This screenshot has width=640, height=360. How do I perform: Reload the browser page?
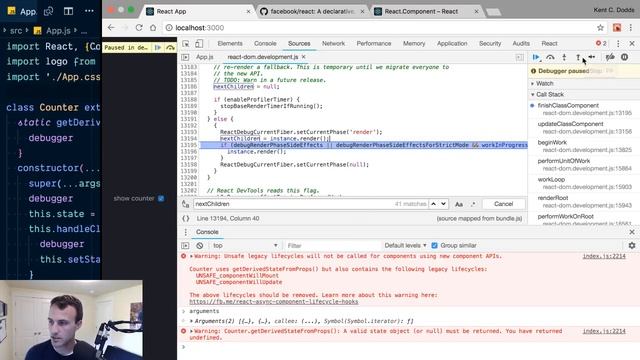pos(139,28)
